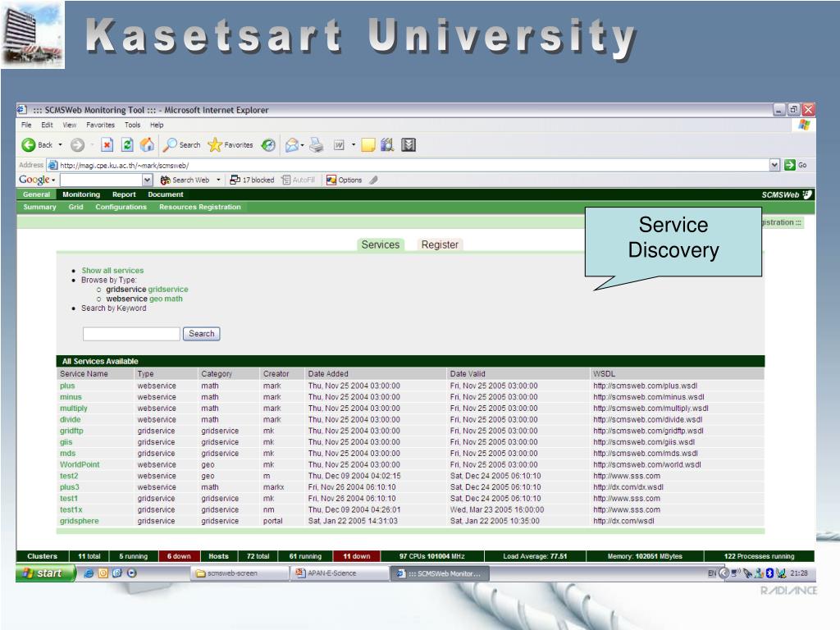The height and width of the screenshot is (630, 840).
Task: Open scmsweb-screen folder taskbar item
Action: (240, 573)
